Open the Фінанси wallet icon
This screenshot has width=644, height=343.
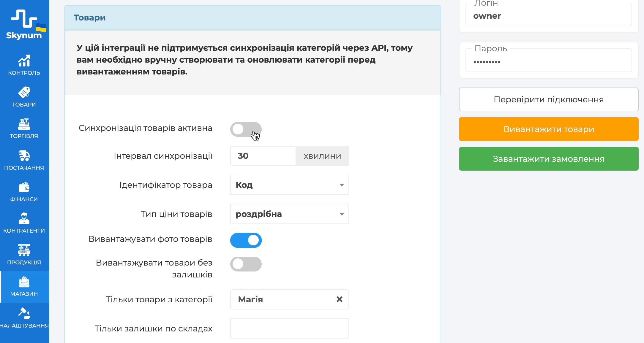pos(24,187)
